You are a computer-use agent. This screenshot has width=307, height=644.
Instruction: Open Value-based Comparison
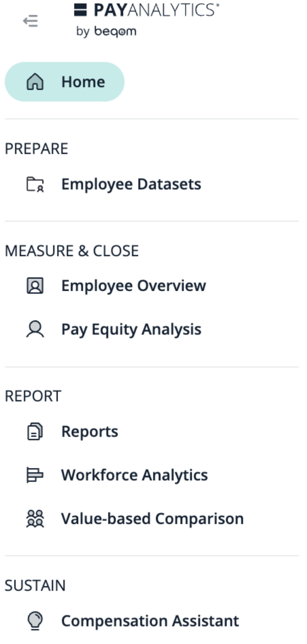152,519
